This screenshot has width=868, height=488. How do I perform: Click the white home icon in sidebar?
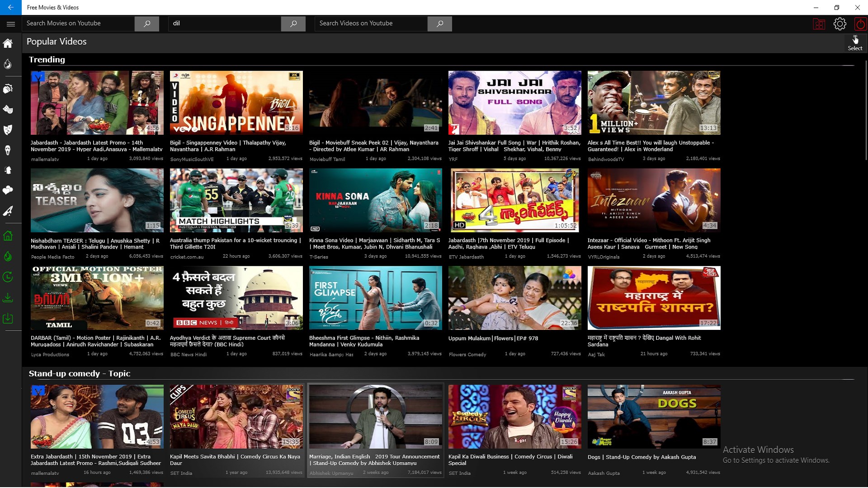(8, 43)
